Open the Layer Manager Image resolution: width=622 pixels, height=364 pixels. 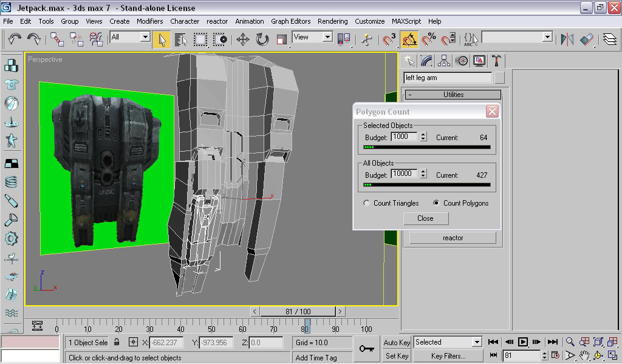coord(610,39)
